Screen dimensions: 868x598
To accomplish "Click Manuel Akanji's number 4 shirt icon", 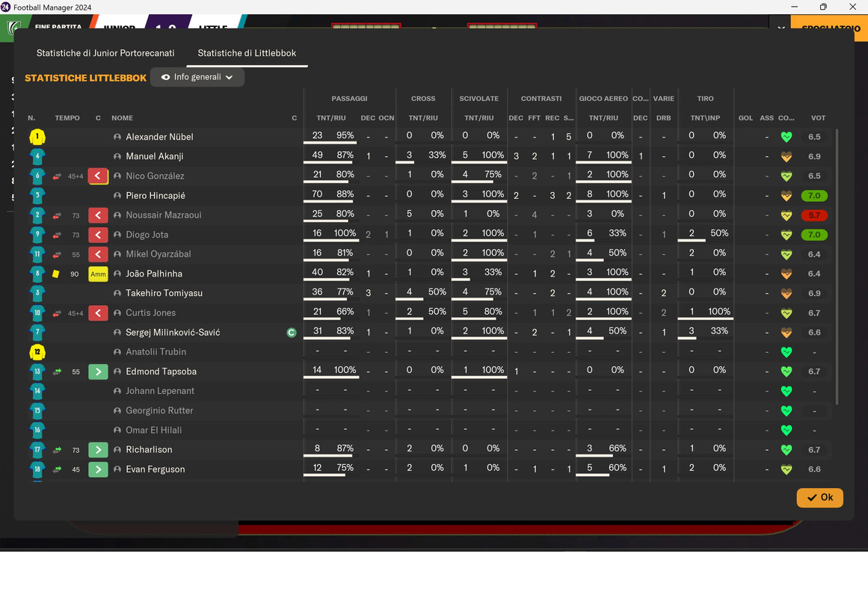I will [x=37, y=156].
